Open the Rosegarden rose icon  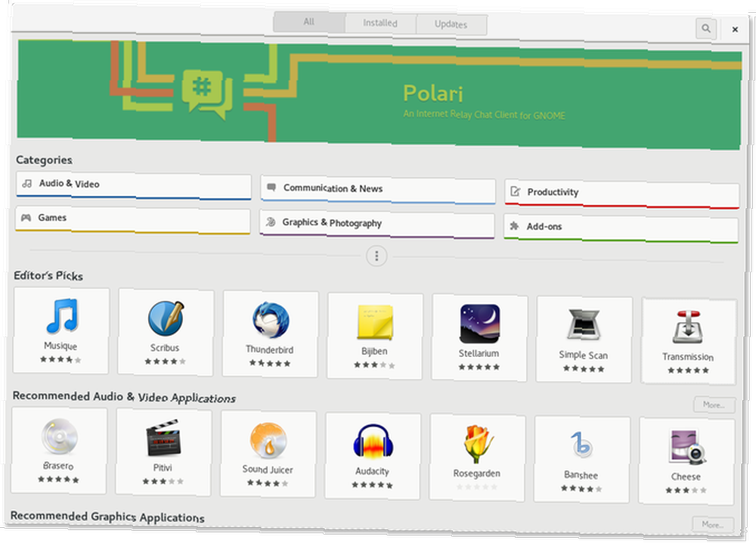477,444
